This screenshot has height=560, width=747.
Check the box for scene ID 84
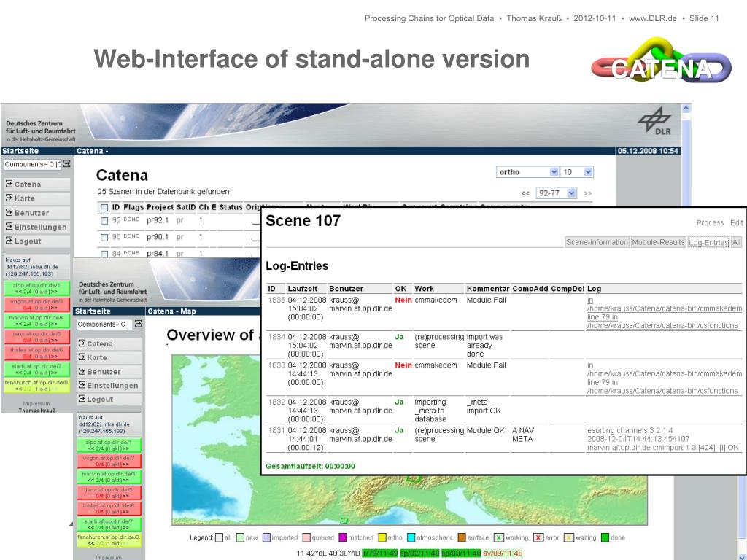(104, 254)
